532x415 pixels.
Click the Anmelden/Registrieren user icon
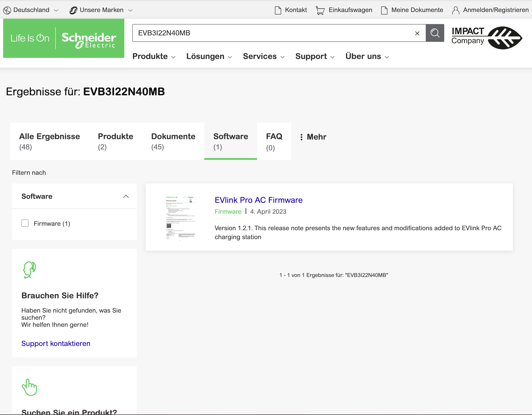(456, 10)
